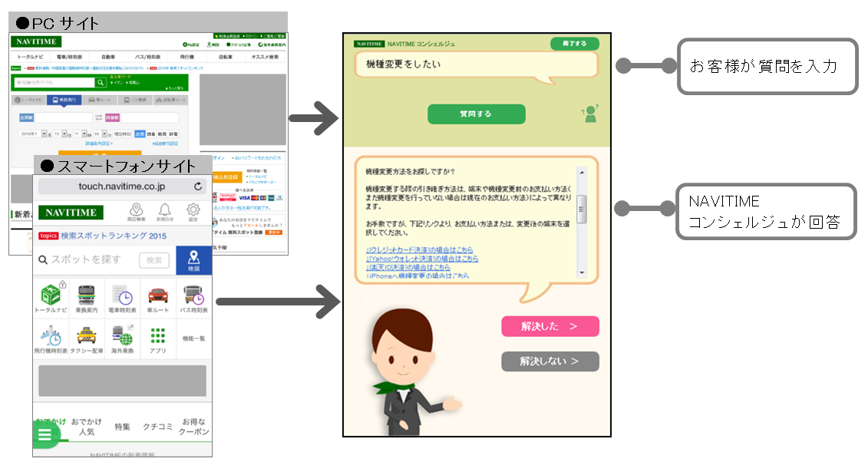Select the 始発 time option on PC site
The image size is (868, 462).
click(162, 134)
